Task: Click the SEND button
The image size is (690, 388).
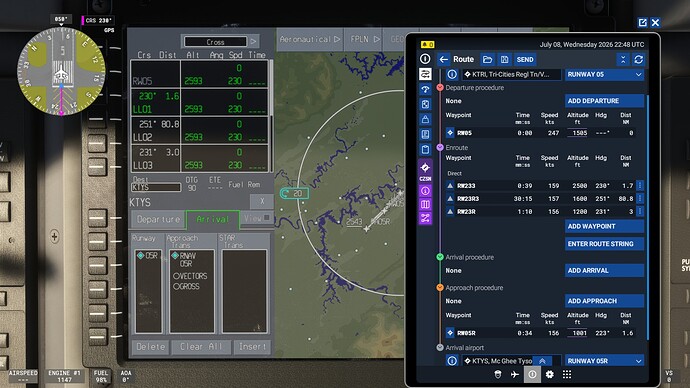Action: [525, 59]
